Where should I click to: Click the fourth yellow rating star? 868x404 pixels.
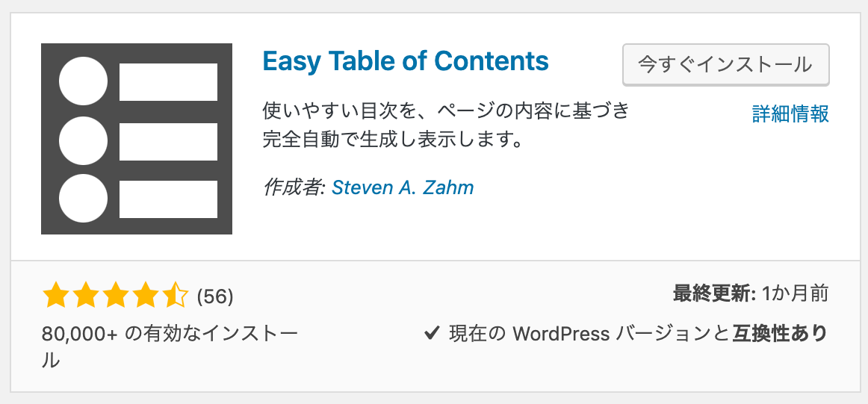click(x=145, y=295)
